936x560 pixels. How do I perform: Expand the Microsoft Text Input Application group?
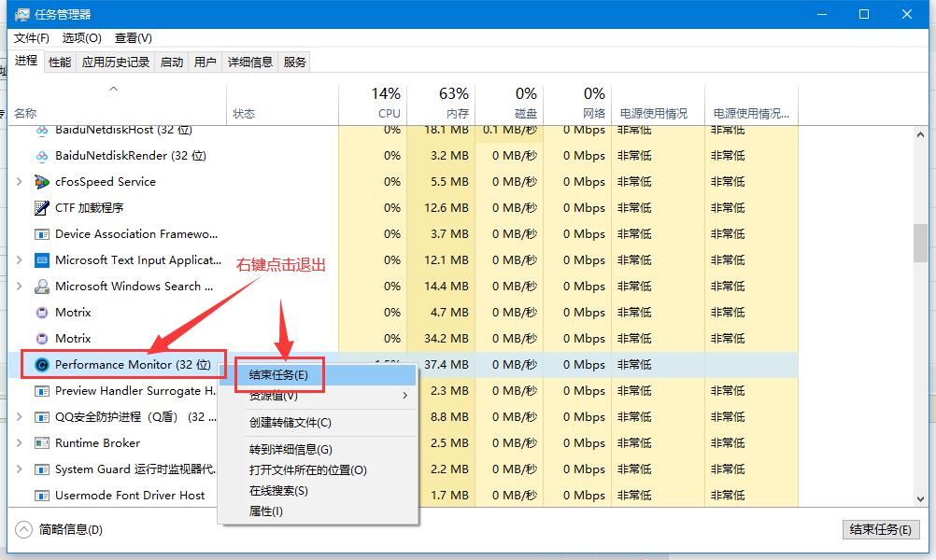[x=19, y=260]
